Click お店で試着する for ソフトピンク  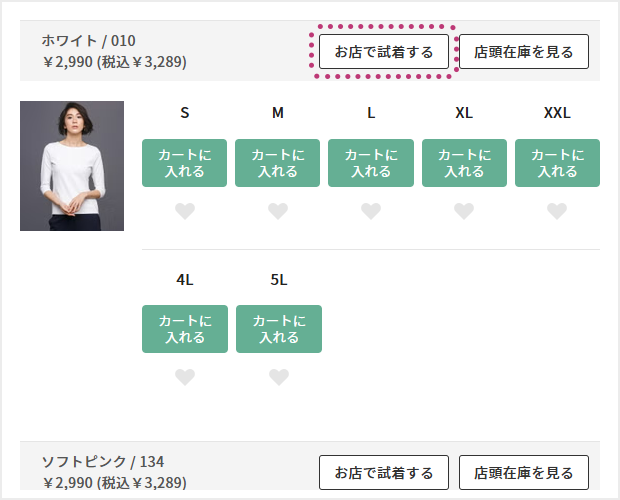coord(384,472)
